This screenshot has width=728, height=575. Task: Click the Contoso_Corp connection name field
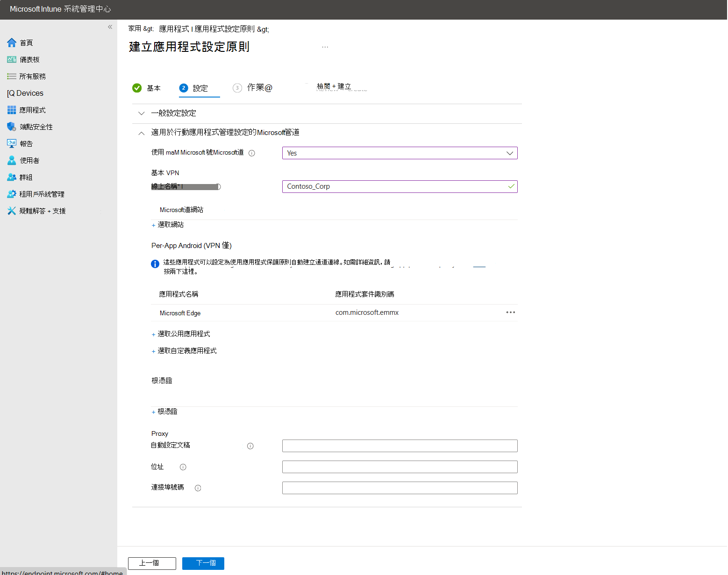pos(400,186)
